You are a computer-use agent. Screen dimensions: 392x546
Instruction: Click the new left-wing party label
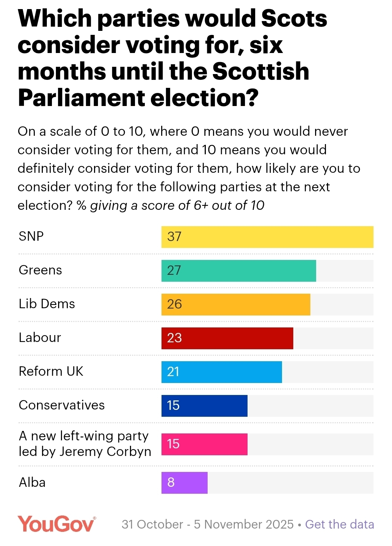[85, 444]
